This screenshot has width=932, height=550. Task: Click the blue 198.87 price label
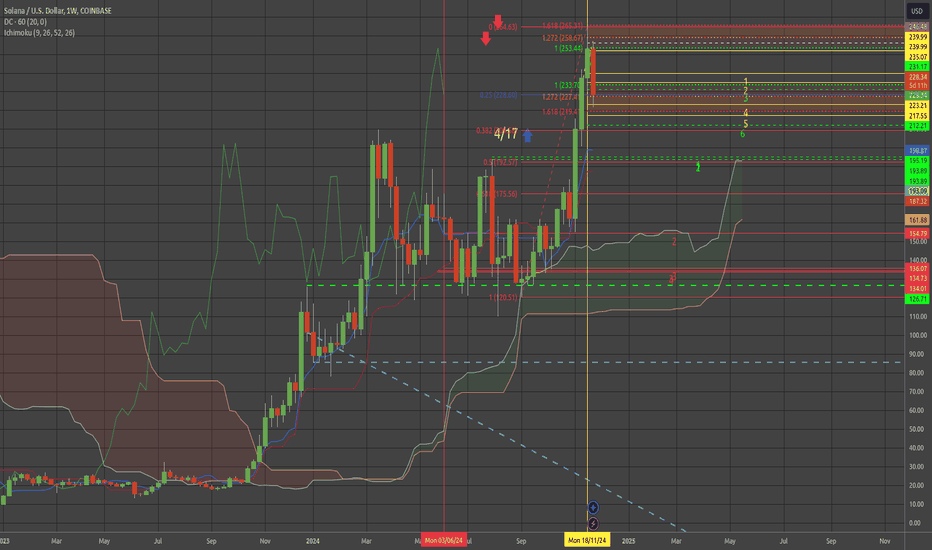pyautogui.click(x=917, y=151)
